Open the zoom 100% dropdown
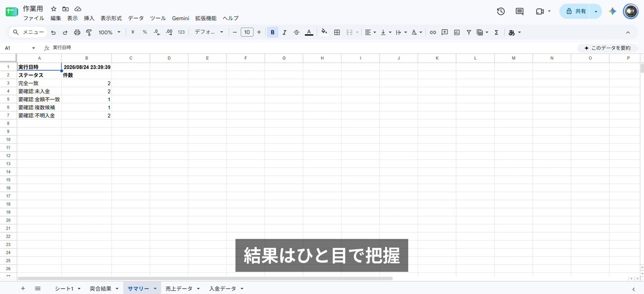This screenshot has height=294, width=644. 110,32
